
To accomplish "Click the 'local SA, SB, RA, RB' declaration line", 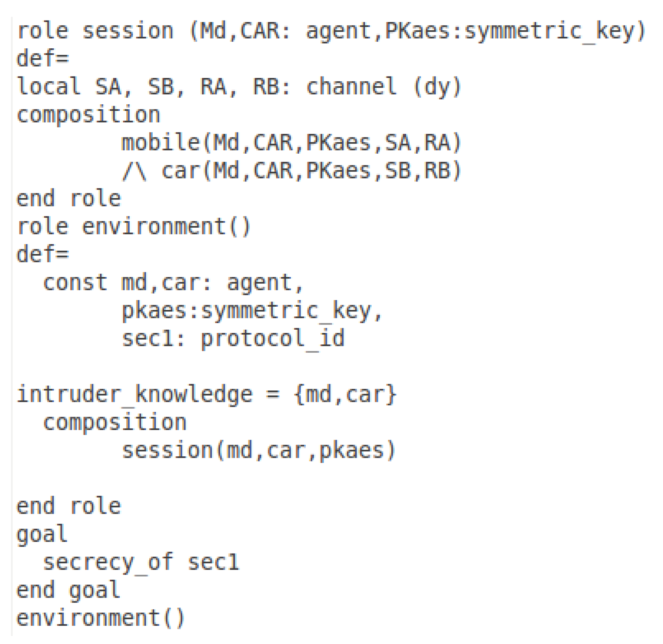I will coord(154,87).
